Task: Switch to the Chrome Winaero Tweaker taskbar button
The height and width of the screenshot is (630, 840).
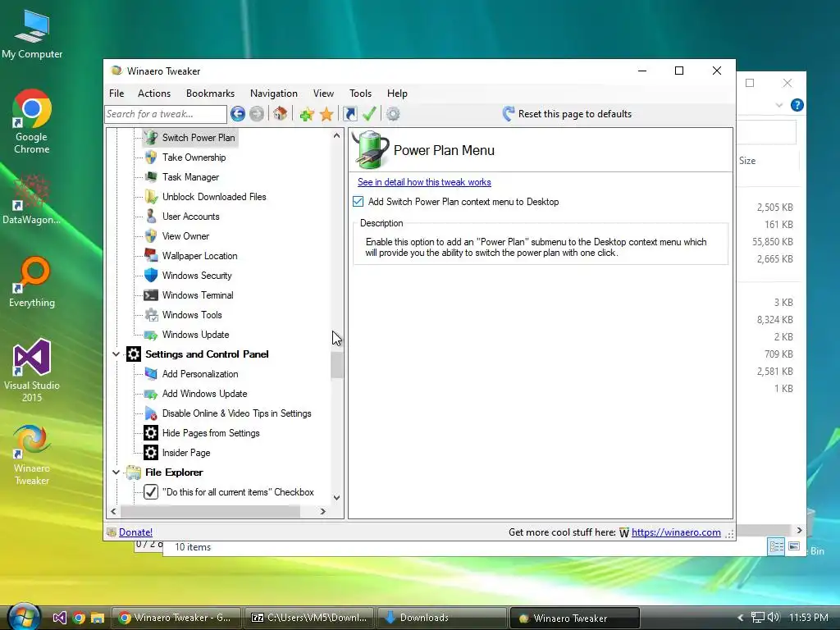Action: [177, 618]
